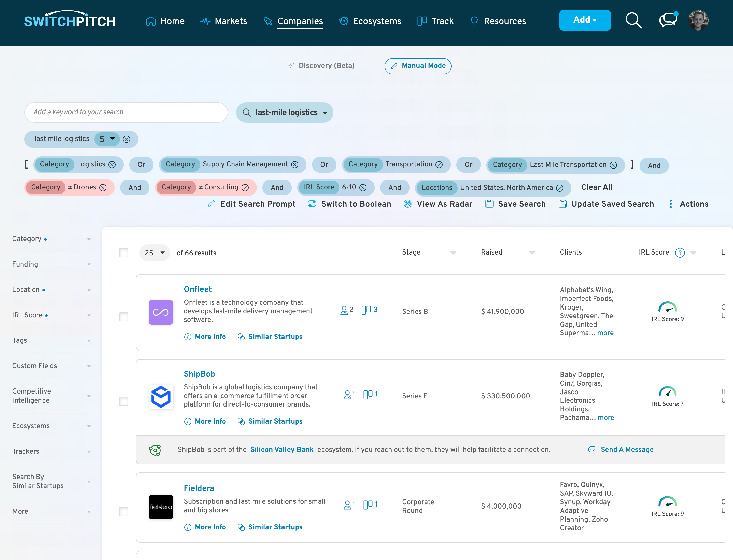Sort by the Raised column arrow

[x=532, y=253]
